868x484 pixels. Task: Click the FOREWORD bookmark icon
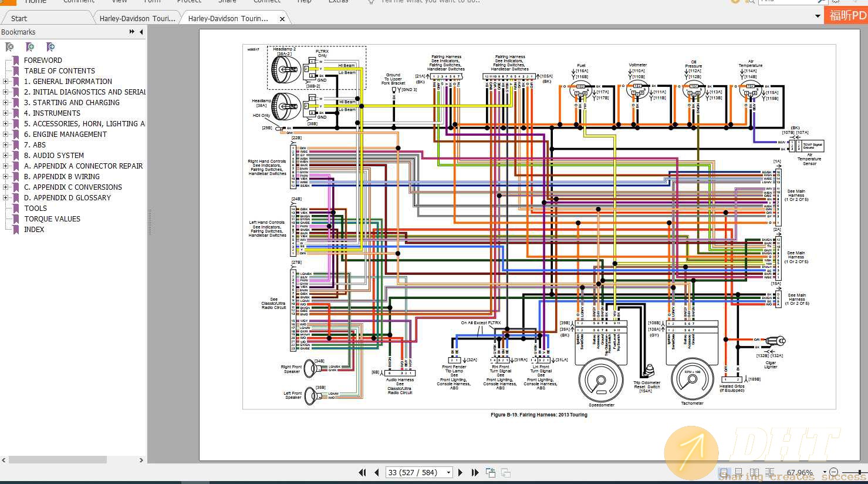coord(16,60)
